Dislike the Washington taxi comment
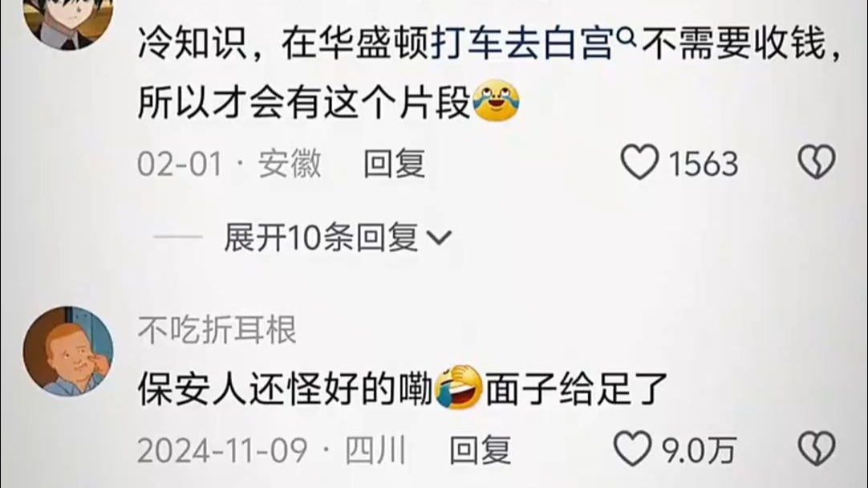This screenshot has width=868, height=488. point(817,162)
